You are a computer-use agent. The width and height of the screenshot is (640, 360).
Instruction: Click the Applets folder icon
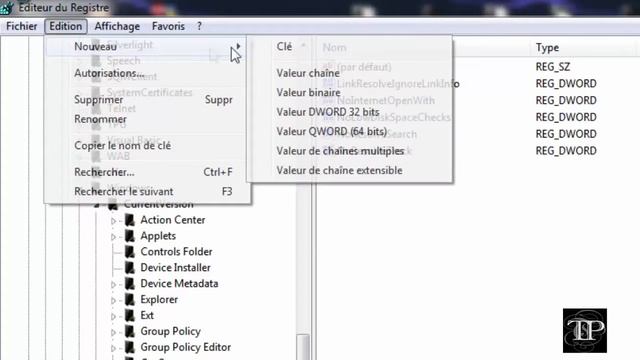[x=130, y=236]
